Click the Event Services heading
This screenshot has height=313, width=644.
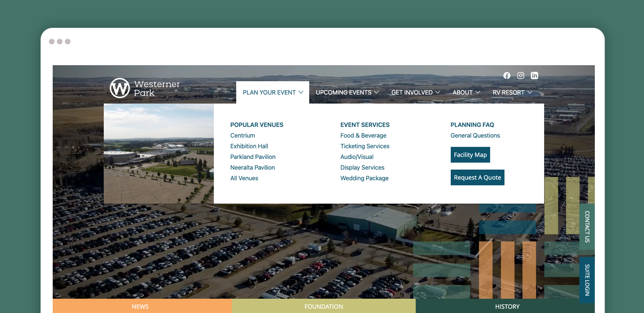pos(365,125)
